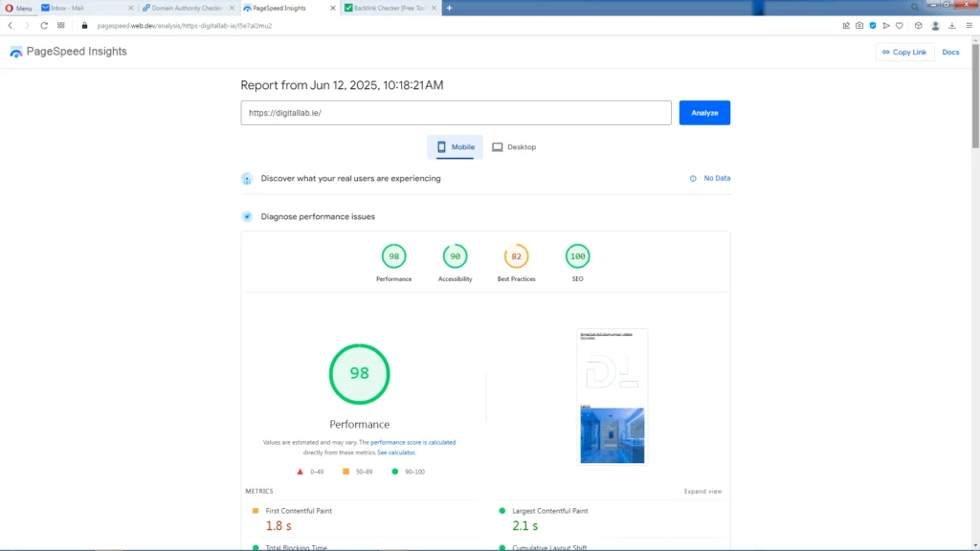This screenshot has height=551, width=980.
Task: Click the share page icon
Action: tap(846, 26)
